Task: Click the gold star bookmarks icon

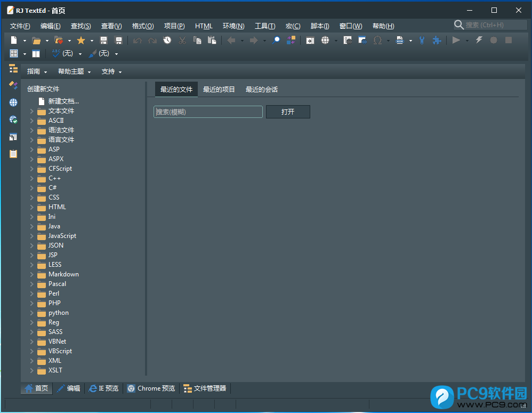Action: [x=80, y=40]
